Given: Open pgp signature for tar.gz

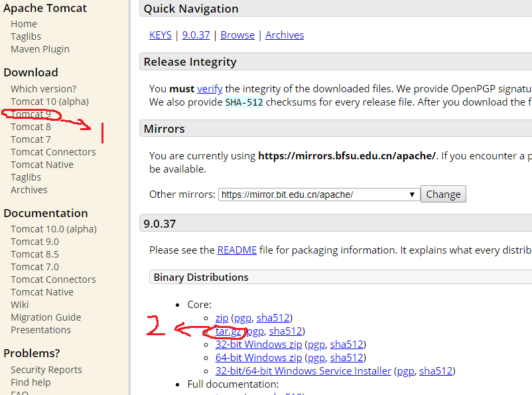Looking at the screenshot, I should coord(255,331).
